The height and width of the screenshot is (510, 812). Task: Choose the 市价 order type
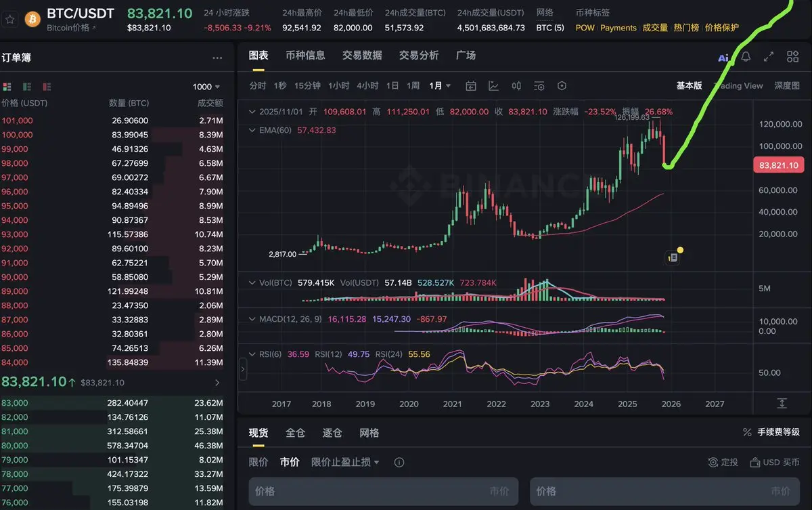[290, 463]
